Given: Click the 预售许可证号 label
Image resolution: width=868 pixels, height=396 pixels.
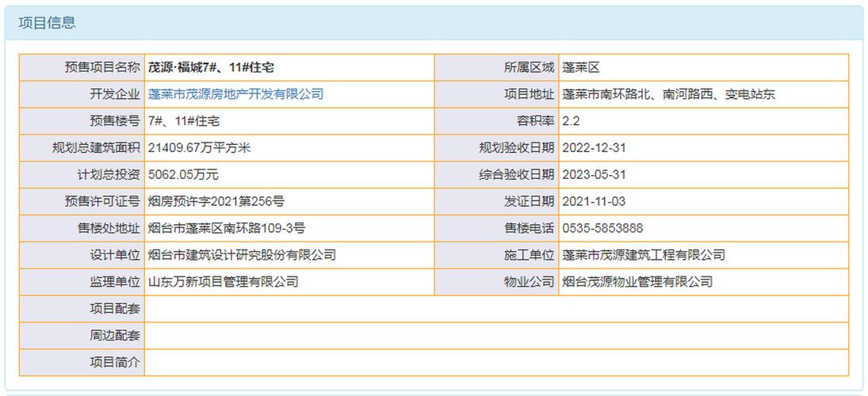Looking at the screenshot, I should 102,201.
